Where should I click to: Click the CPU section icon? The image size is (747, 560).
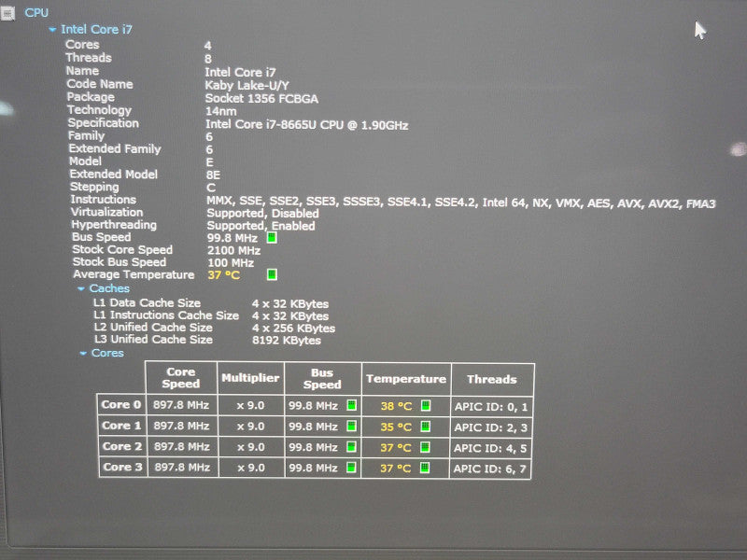pos(7,13)
